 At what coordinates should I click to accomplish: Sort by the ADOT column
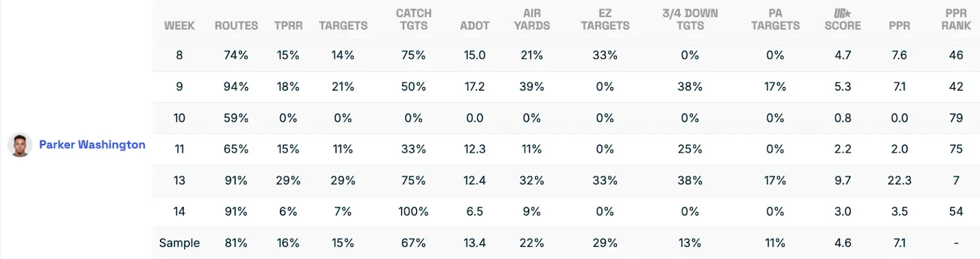(475, 26)
